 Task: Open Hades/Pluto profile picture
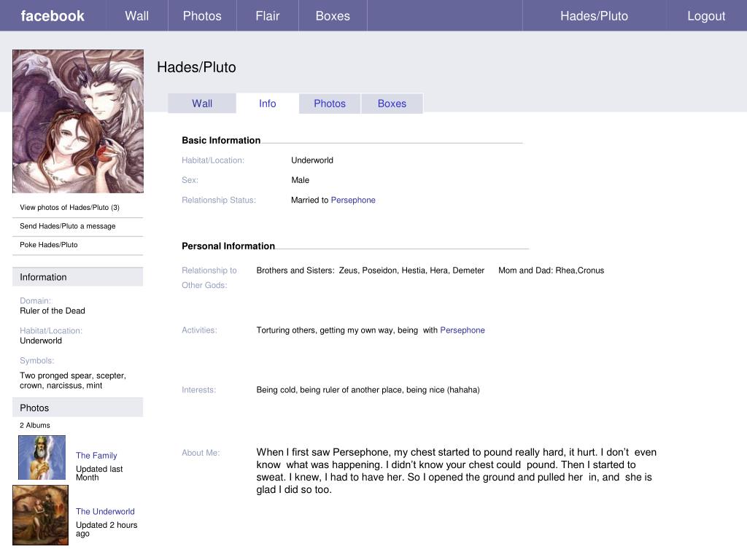78,121
